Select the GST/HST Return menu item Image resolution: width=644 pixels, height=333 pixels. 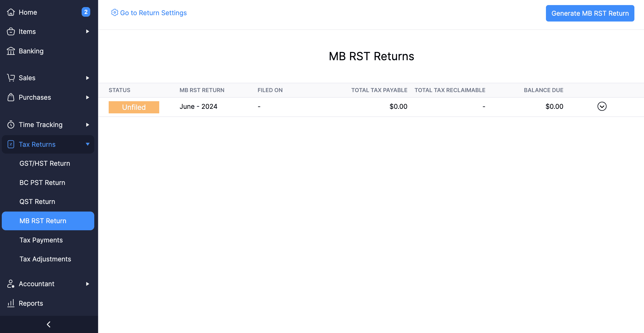point(45,163)
